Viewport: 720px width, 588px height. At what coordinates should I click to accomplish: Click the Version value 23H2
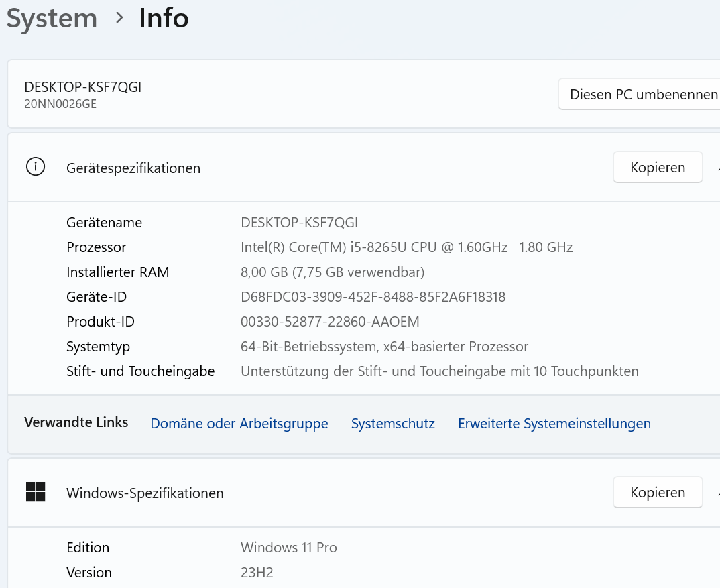[257, 573]
